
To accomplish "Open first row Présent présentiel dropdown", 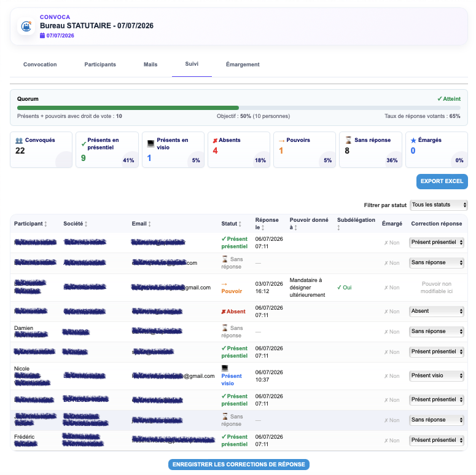I will pos(436,242).
